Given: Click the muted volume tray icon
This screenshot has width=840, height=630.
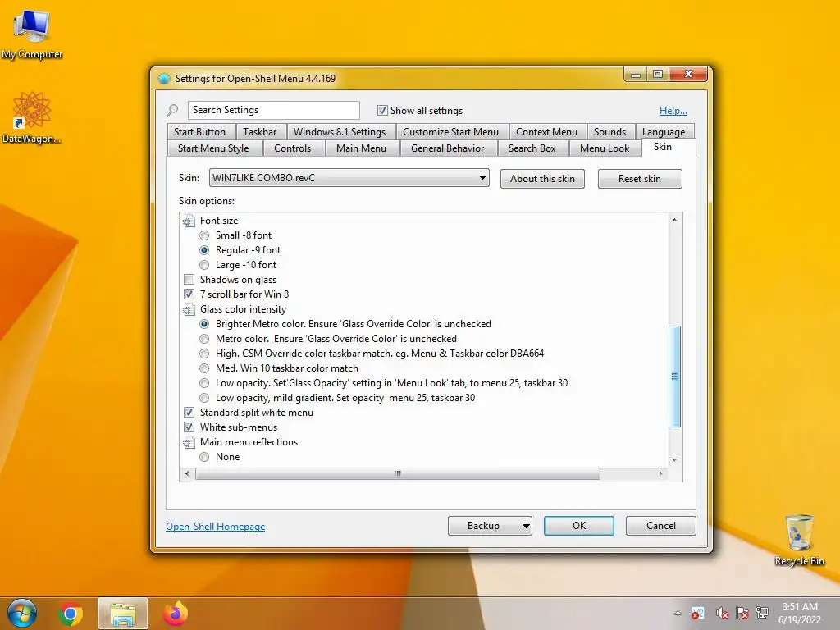Looking at the screenshot, I should pyautogui.click(x=722, y=613).
